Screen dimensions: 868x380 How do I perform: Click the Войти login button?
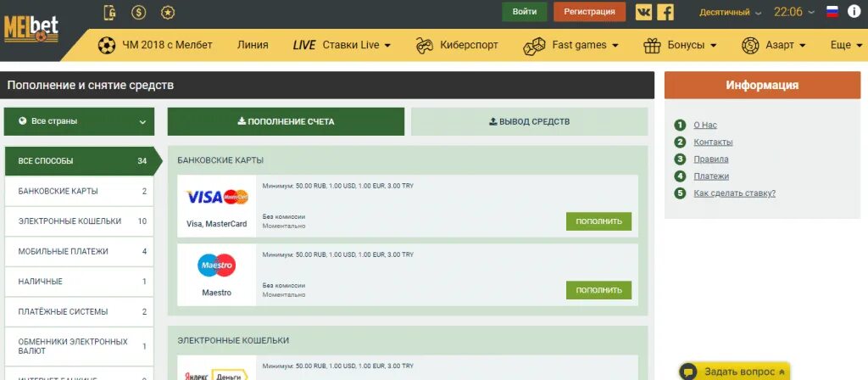point(524,12)
